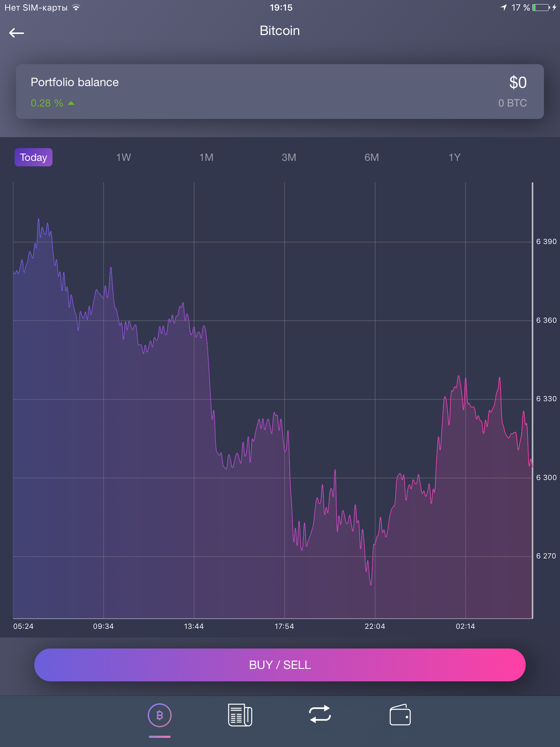The height and width of the screenshot is (747, 560).
Task: Select the Bitcoin coin icon in bottom navigation
Action: tap(160, 715)
